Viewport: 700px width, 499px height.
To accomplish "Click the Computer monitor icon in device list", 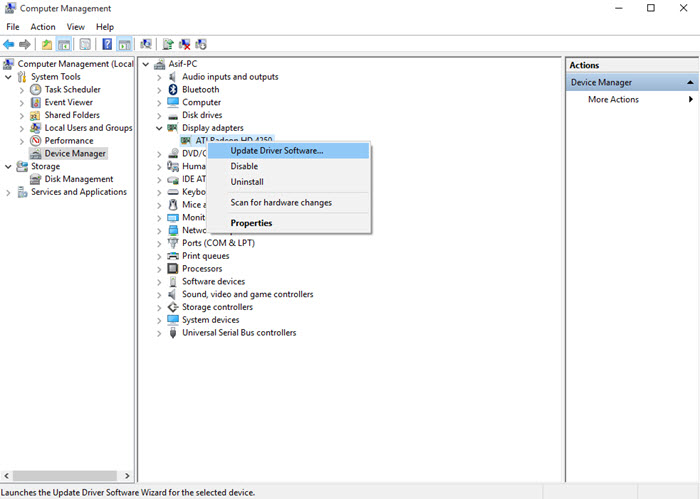I will [x=173, y=102].
